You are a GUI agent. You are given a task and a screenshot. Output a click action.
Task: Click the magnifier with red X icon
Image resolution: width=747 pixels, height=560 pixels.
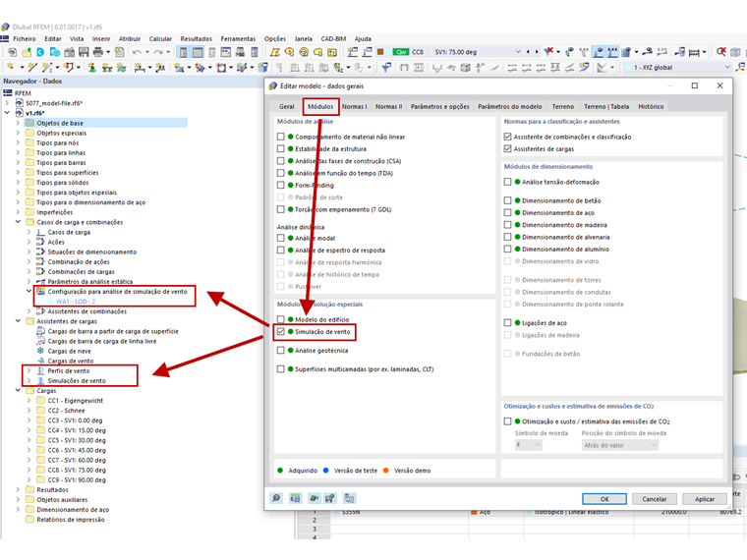721,51
